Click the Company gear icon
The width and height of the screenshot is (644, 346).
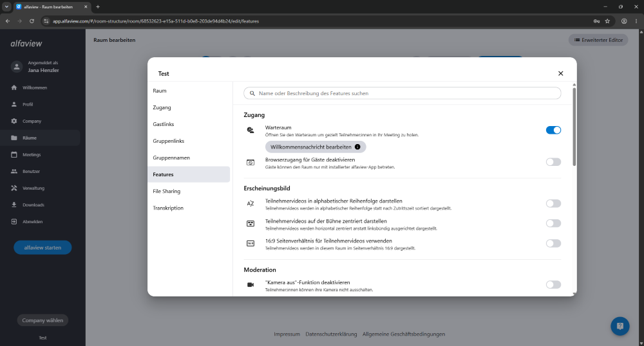pos(14,122)
